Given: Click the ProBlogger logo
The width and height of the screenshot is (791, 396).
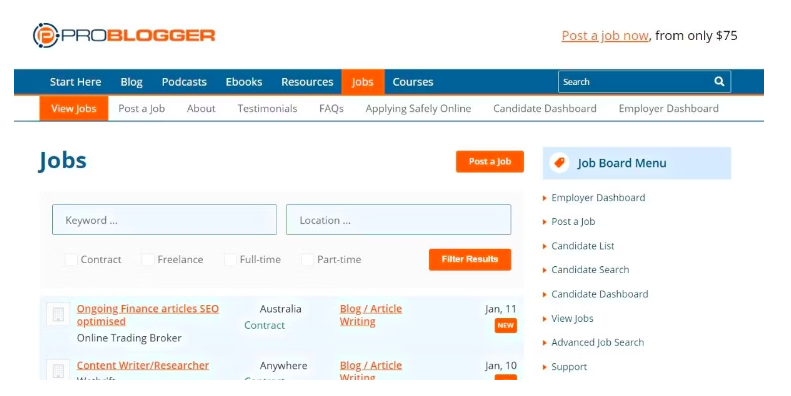Looking at the screenshot, I should click(124, 35).
